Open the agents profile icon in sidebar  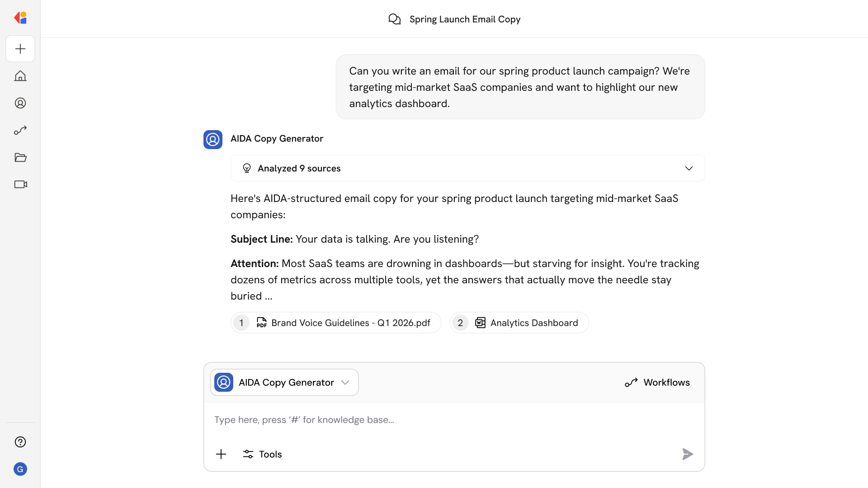(20, 103)
